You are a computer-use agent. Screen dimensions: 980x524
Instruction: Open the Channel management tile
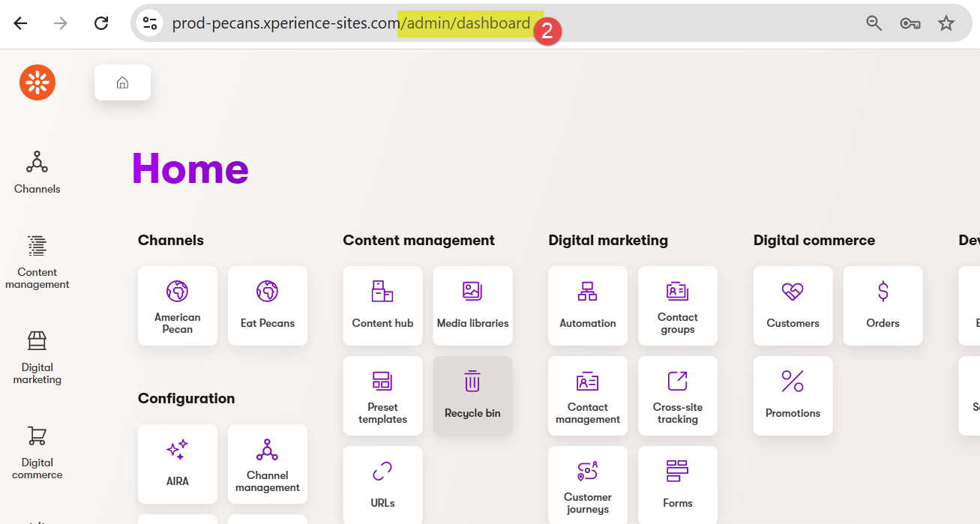(268, 464)
